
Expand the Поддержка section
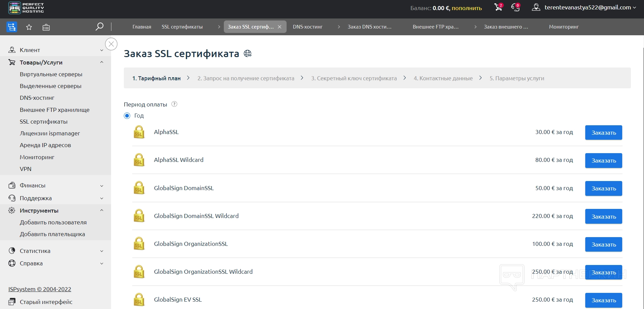click(102, 198)
